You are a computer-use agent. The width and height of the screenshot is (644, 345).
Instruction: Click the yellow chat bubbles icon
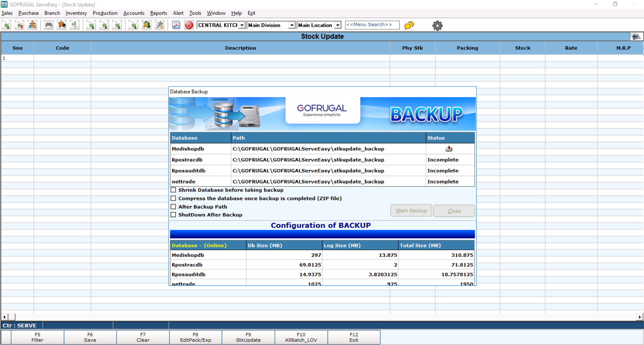tap(409, 26)
